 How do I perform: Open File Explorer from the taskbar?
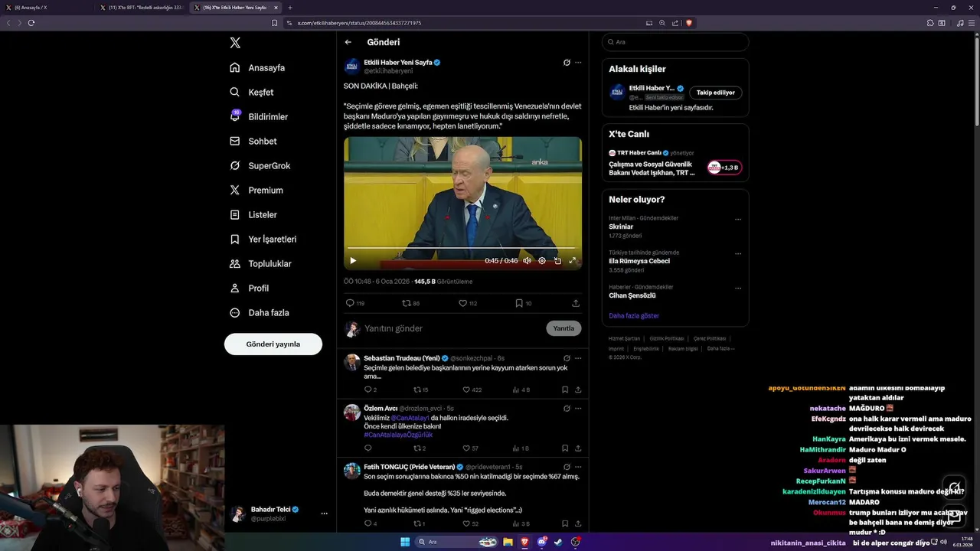click(508, 542)
